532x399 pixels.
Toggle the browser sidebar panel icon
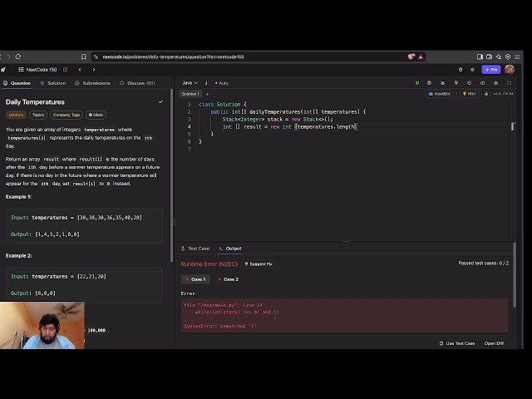pos(480,57)
